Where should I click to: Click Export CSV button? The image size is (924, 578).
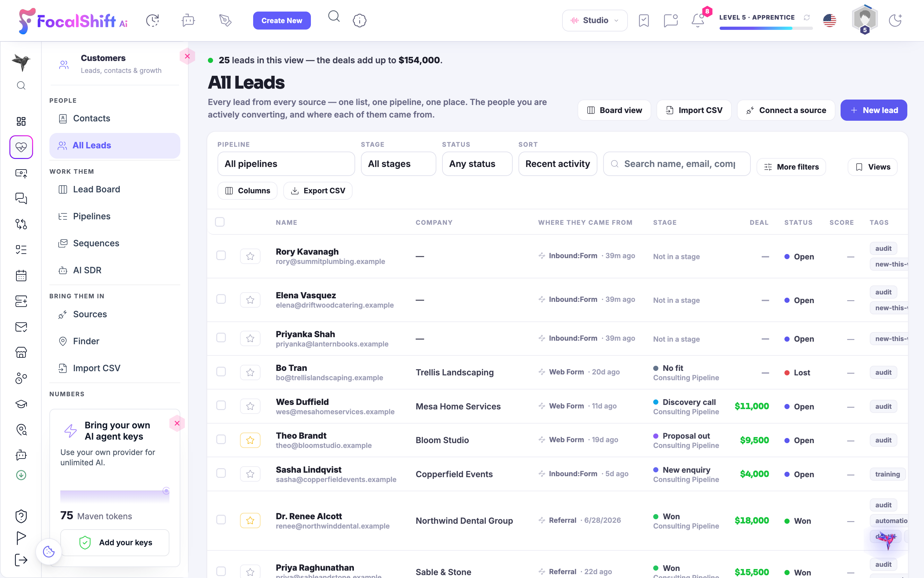318,190
